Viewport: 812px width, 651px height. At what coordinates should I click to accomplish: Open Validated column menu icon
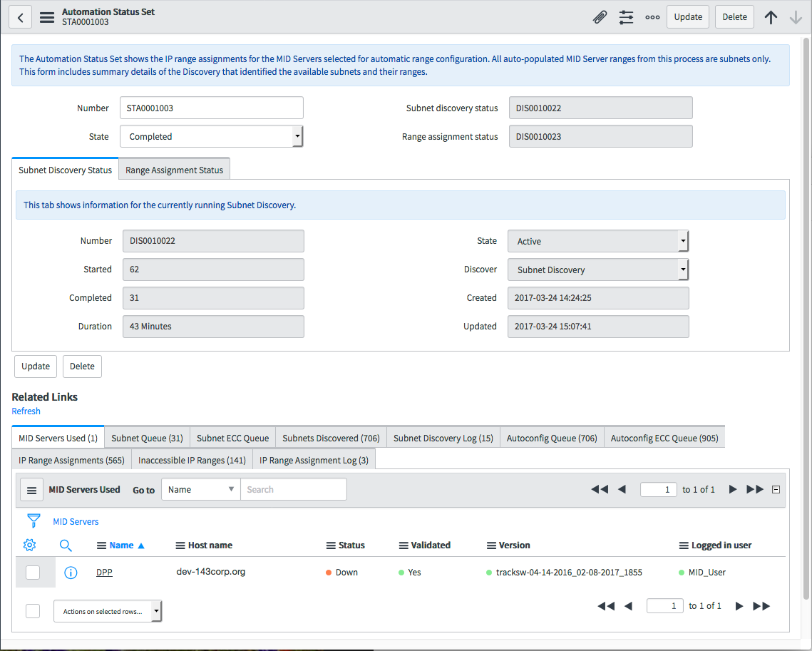(404, 545)
